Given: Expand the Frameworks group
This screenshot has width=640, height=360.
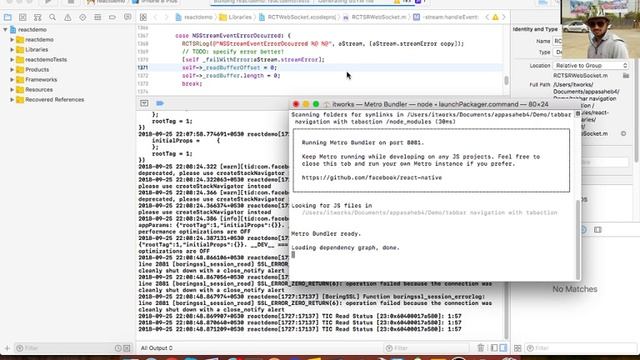Looking at the screenshot, I should (12, 80).
